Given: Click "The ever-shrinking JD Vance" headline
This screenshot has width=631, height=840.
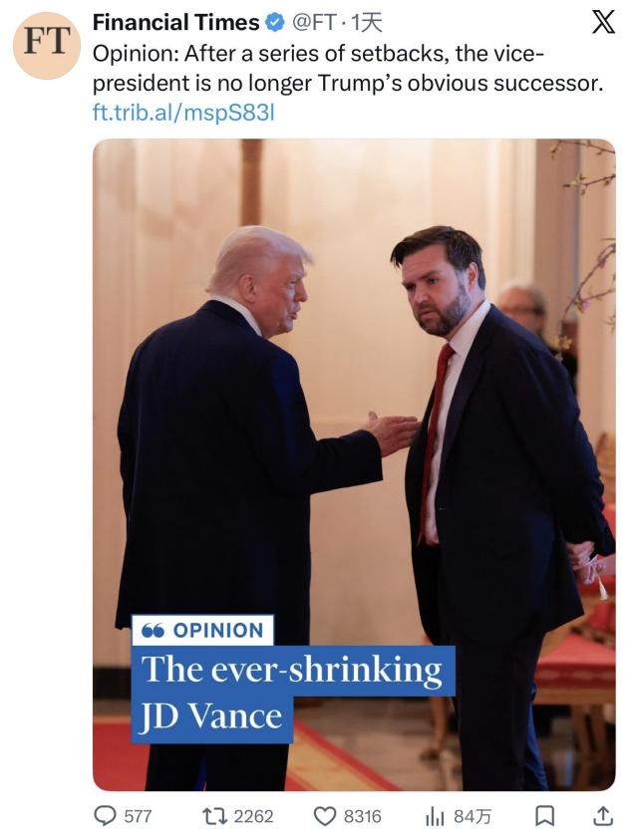Looking at the screenshot, I should click(x=293, y=692).
